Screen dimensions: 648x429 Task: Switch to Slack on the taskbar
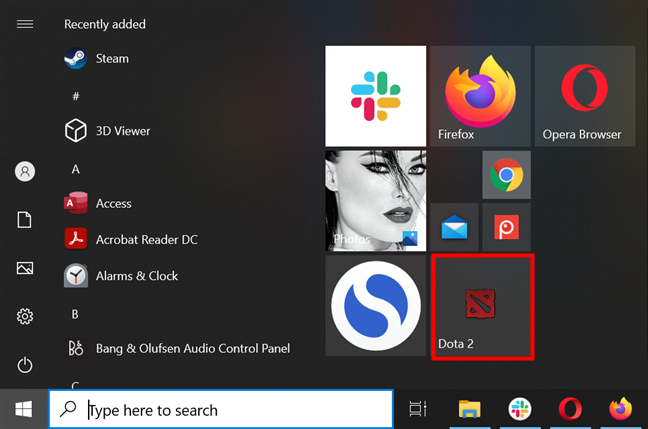coord(519,409)
